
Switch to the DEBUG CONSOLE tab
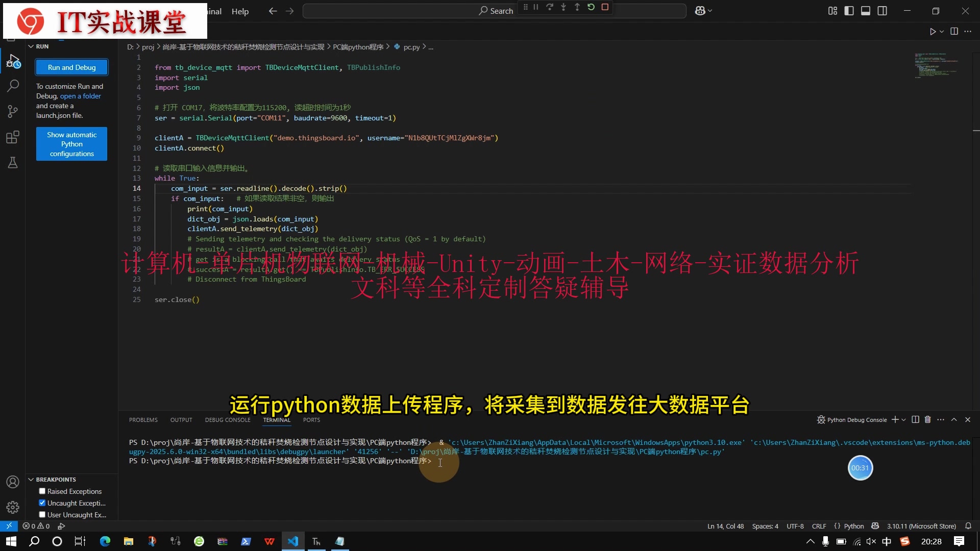(228, 420)
